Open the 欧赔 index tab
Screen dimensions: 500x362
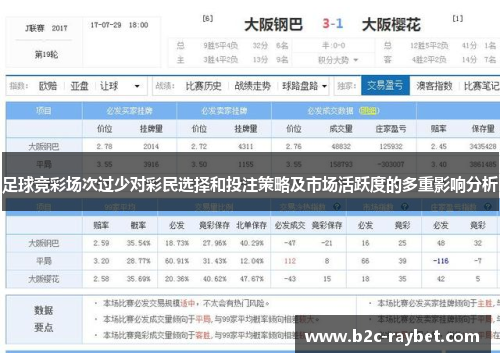48,86
